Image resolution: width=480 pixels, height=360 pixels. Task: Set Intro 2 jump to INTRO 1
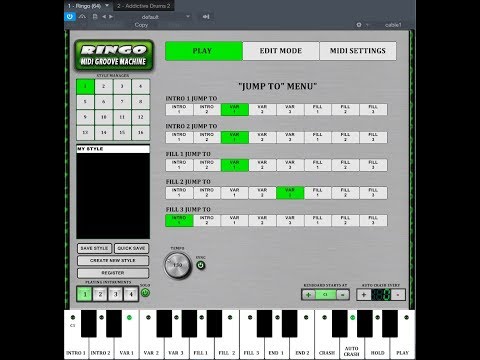click(179, 137)
